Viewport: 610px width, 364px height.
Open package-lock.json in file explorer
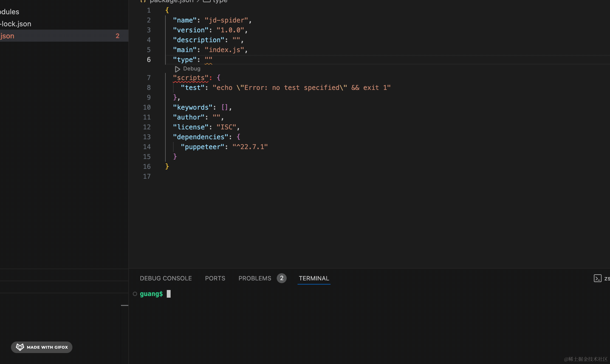click(16, 24)
